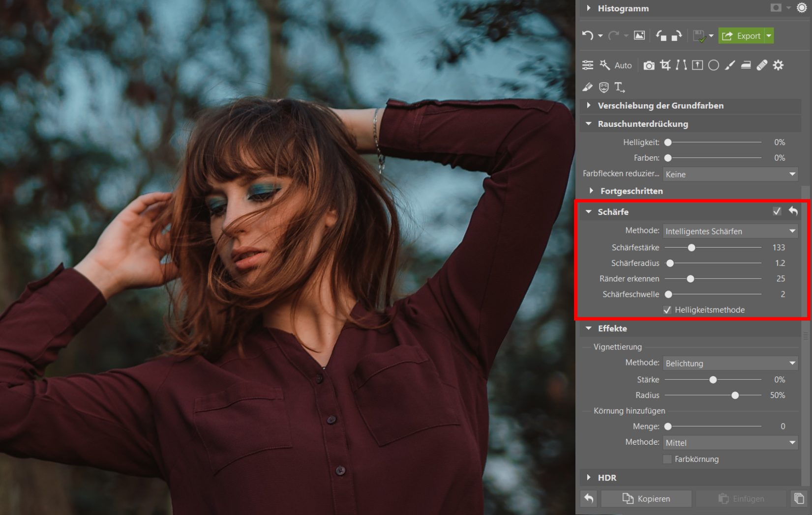812x515 pixels.
Task: Click the green Export button
Action: click(742, 36)
